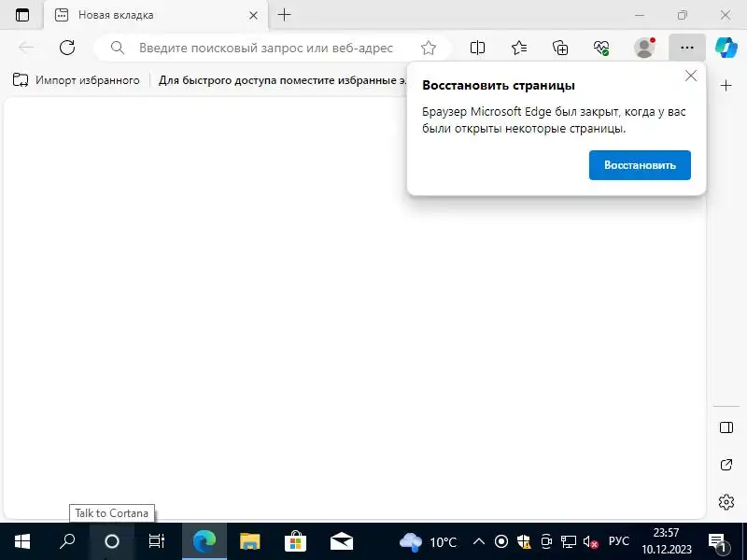Image resolution: width=747 pixels, height=560 pixels.
Task: Click the greyed-out back arrow
Action: point(26,48)
